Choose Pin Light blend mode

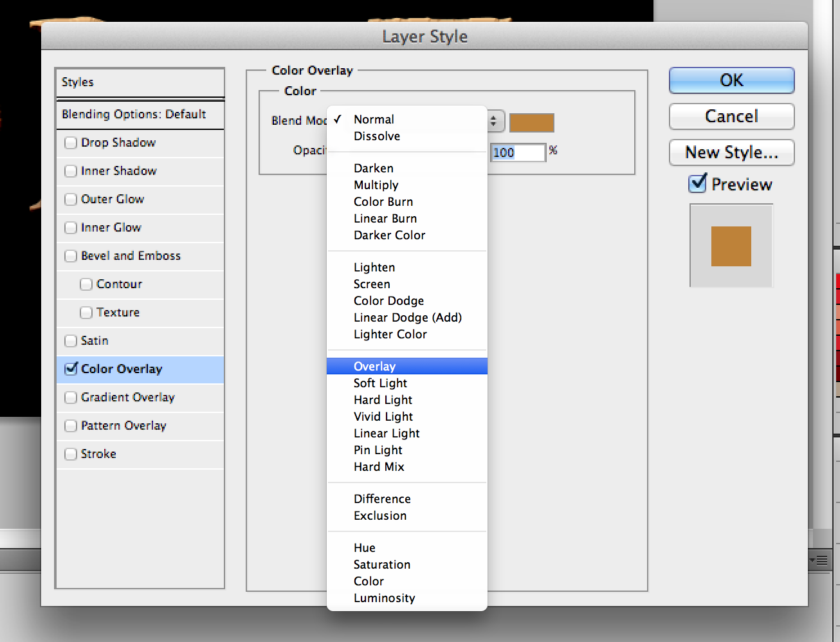pos(406,450)
